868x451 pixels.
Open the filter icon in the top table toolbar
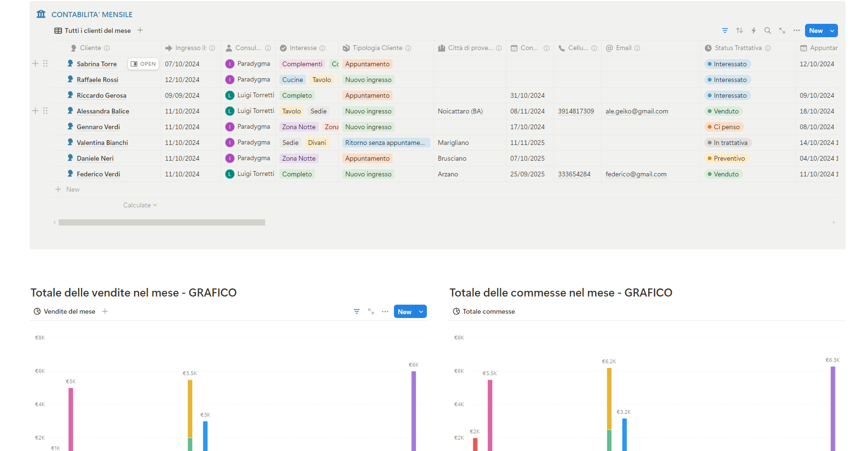click(x=725, y=31)
